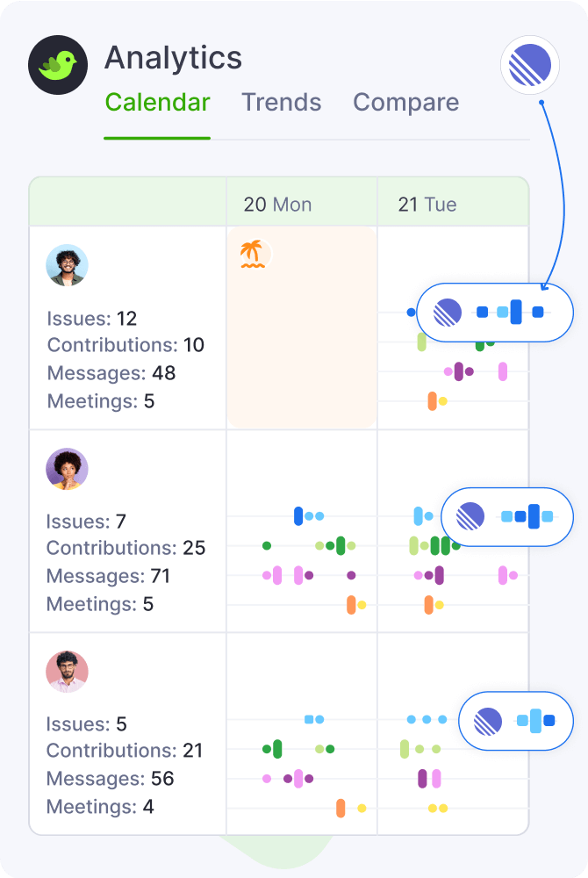Open the Calendar tab

(157, 103)
